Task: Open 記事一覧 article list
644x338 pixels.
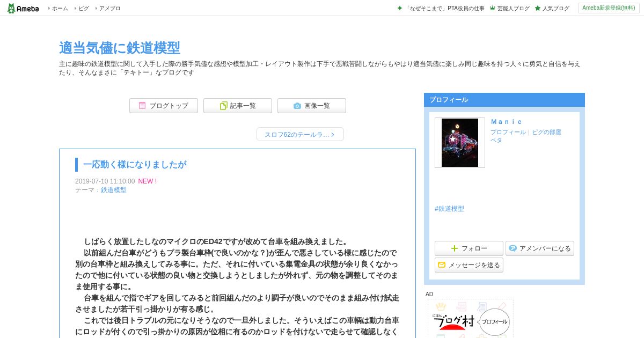Action: pyautogui.click(x=238, y=106)
